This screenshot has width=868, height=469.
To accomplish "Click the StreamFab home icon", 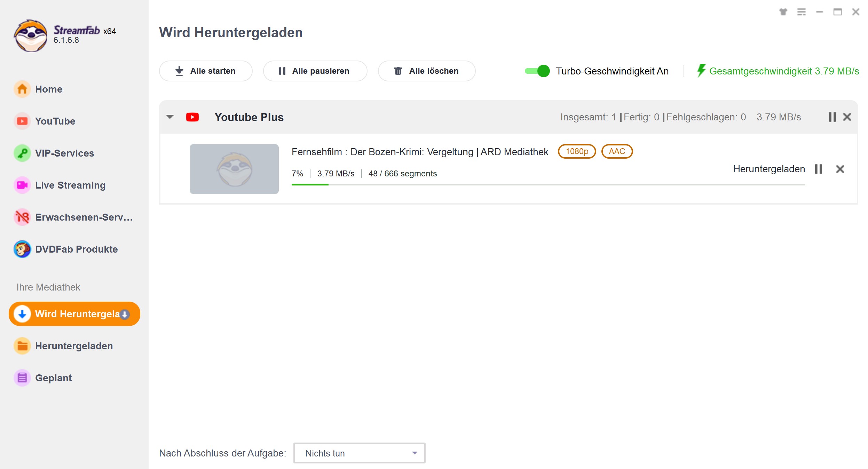I will (x=22, y=89).
